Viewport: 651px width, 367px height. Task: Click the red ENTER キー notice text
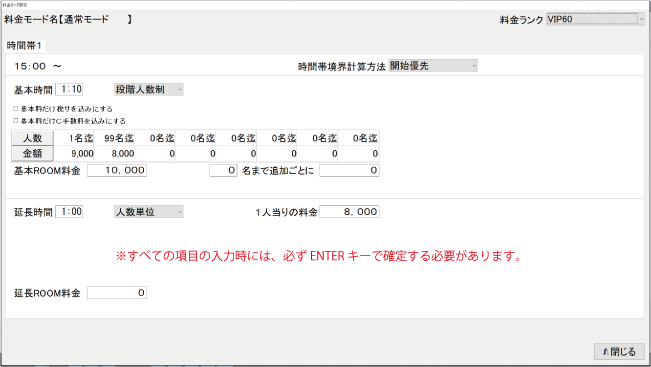coord(319,256)
